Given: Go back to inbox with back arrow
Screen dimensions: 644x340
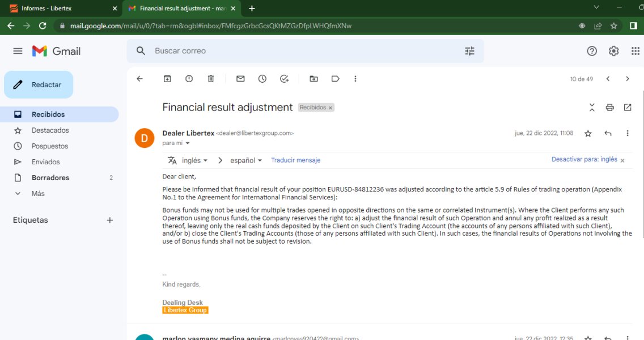Looking at the screenshot, I should click(x=139, y=79).
